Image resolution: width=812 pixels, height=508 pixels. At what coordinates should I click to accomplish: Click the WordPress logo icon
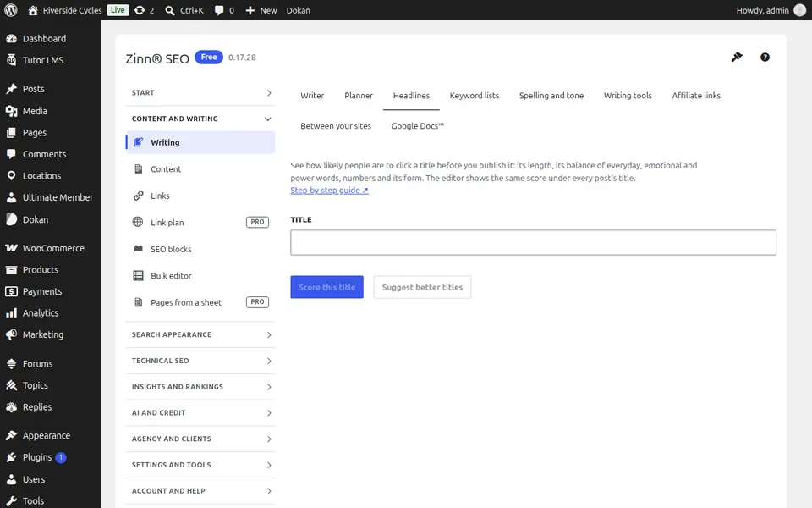click(11, 10)
